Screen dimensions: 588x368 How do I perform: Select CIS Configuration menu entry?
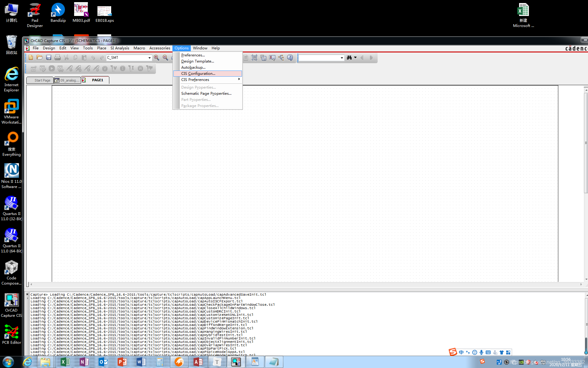(x=198, y=74)
